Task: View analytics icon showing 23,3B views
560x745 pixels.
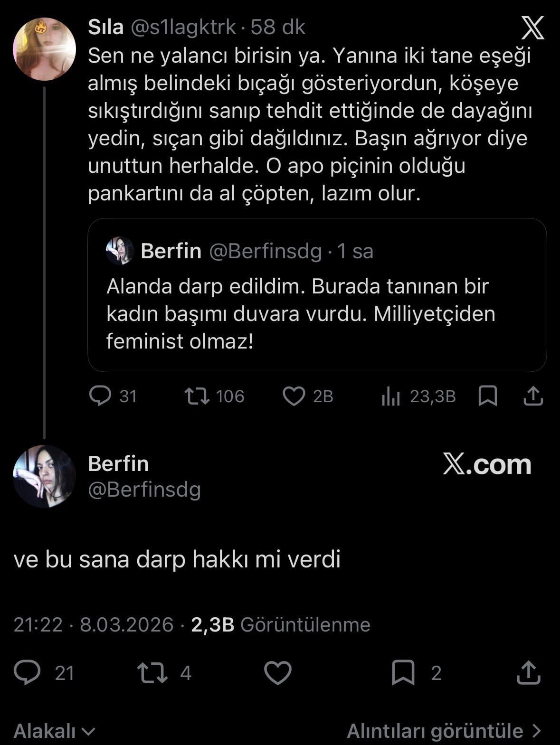Action: click(391, 396)
